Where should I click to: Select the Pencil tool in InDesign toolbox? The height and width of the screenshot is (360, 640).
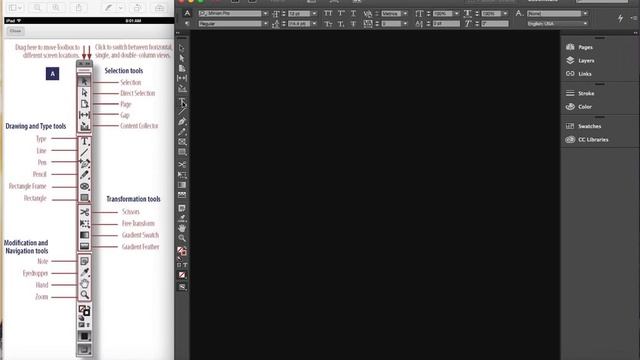pos(182,132)
